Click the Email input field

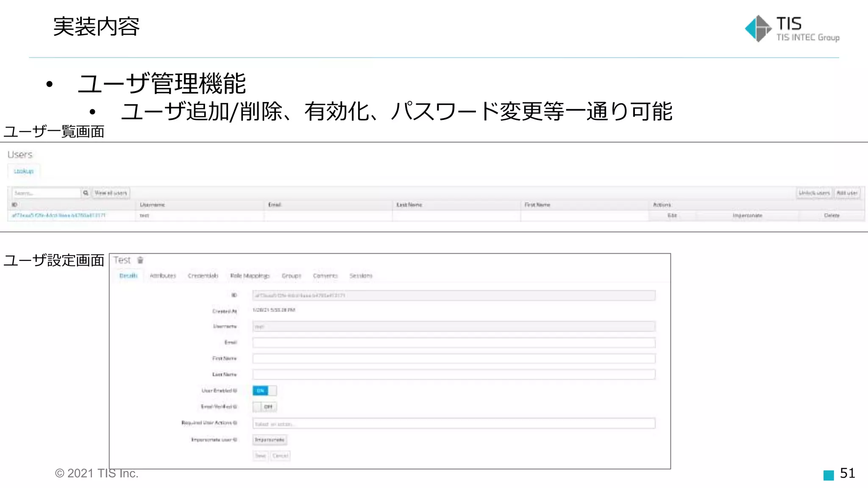point(454,343)
